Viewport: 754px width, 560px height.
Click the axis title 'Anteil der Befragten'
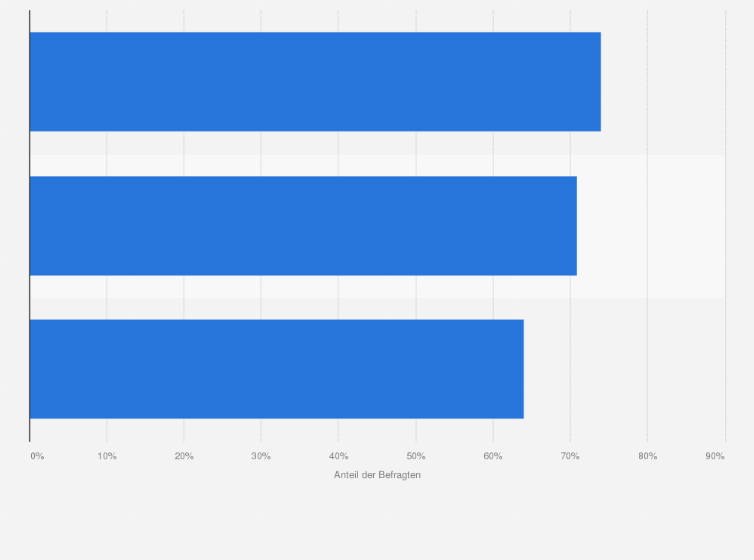point(377,475)
